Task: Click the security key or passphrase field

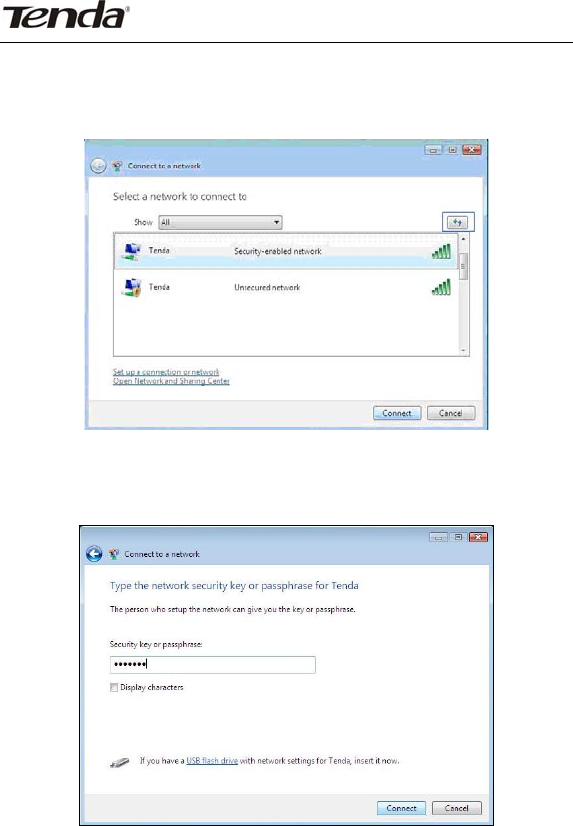Action: point(213,665)
